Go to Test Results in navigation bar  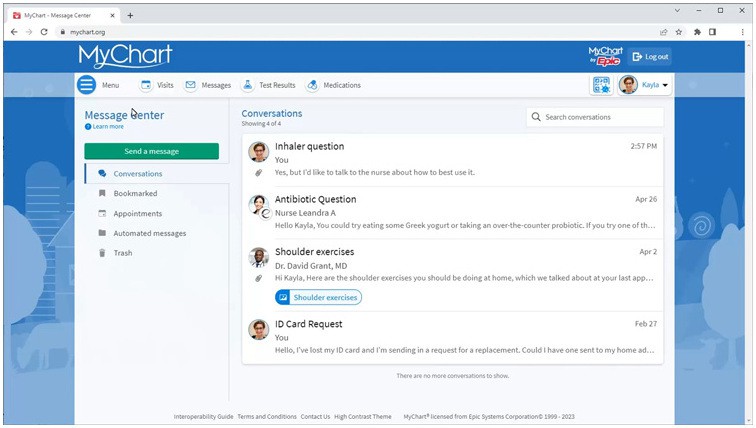(277, 85)
